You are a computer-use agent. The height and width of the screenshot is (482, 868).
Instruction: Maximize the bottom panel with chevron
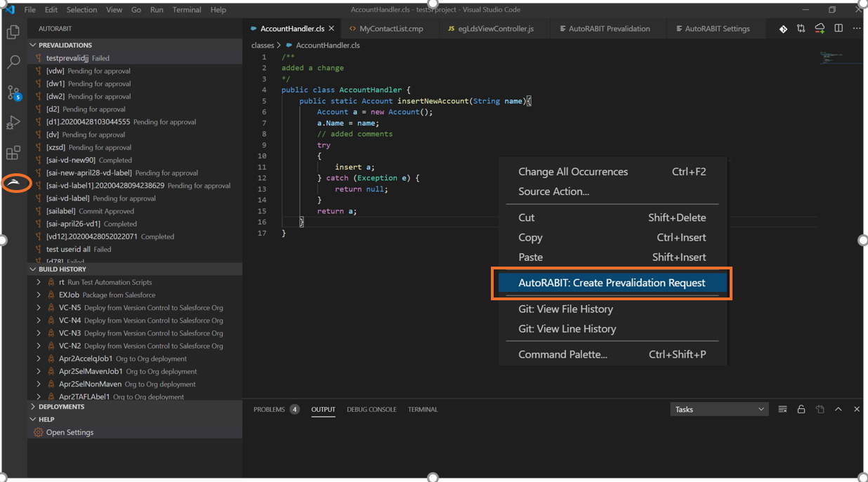pos(838,409)
